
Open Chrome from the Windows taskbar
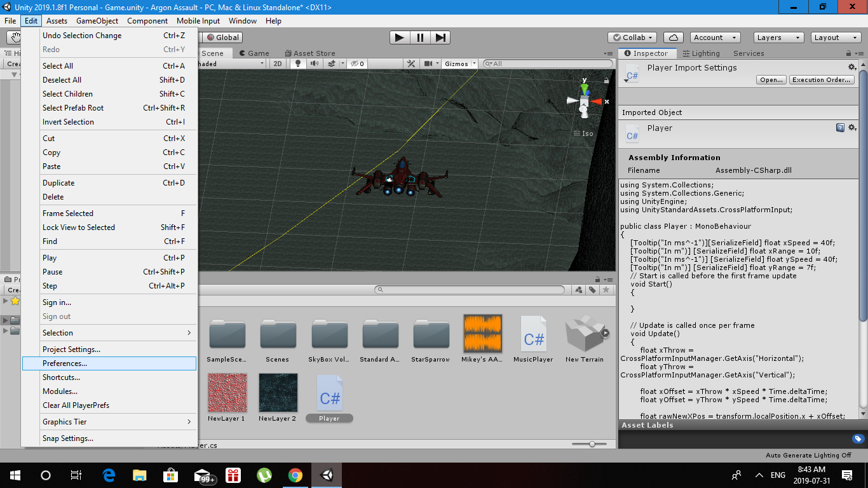(295, 475)
